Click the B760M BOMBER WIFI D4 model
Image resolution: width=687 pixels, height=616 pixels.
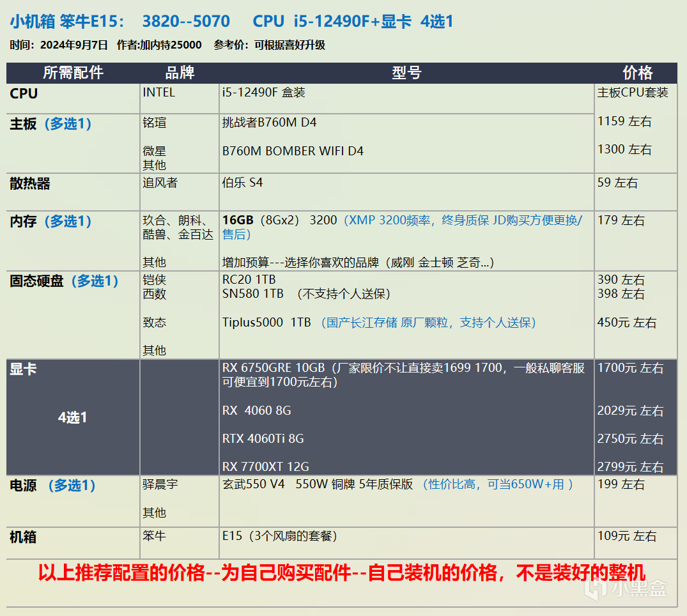(x=293, y=151)
